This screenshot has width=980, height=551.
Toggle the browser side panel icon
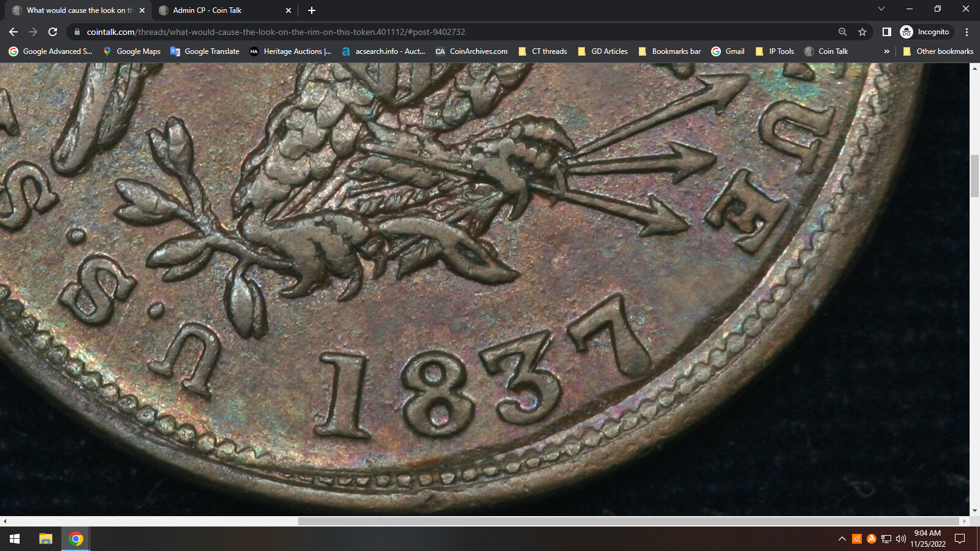(x=886, y=32)
